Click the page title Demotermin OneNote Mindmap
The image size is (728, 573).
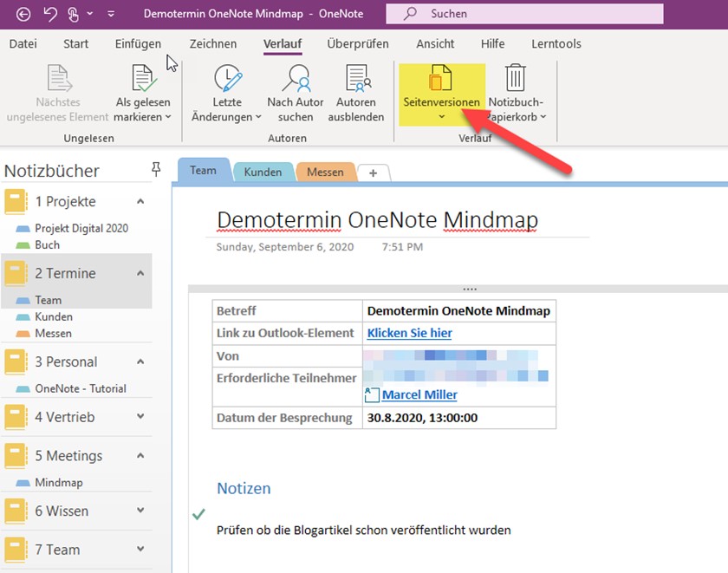pos(378,219)
